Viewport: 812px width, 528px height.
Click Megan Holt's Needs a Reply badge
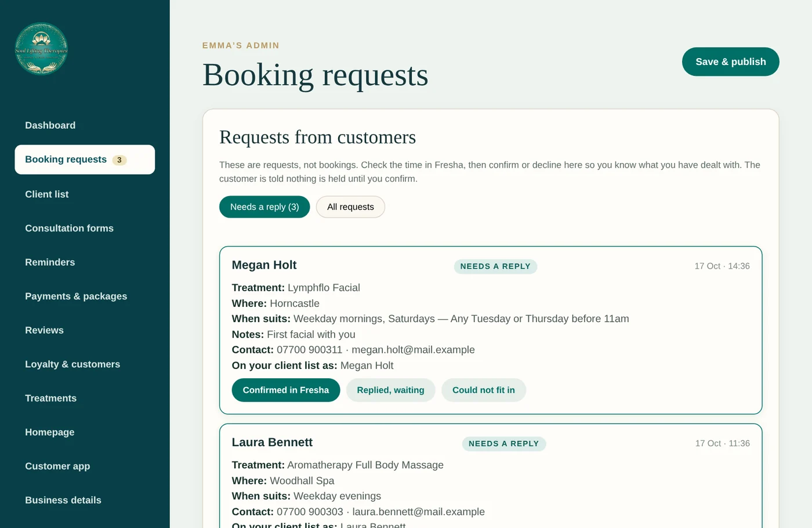(495, 266)
